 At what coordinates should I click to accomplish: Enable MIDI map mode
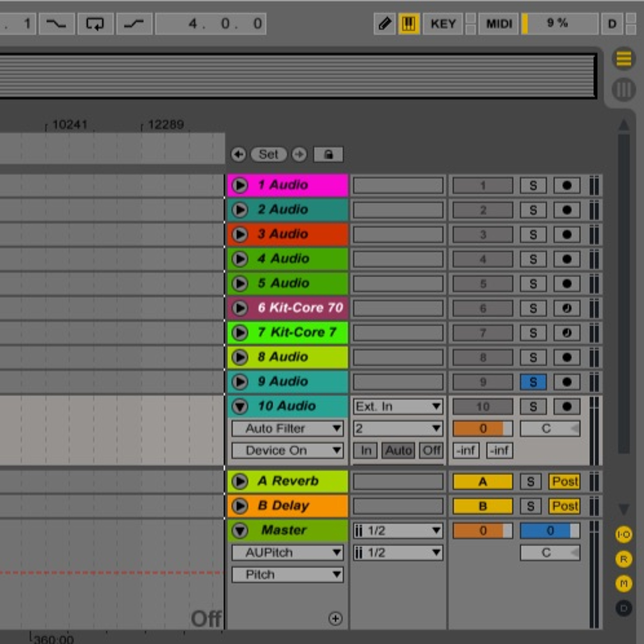click(499, 24)
